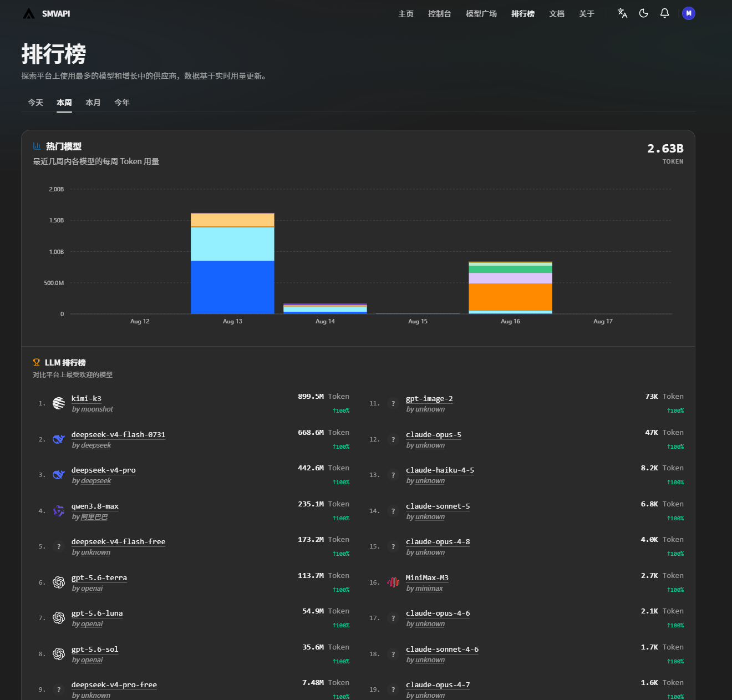This screenshot has width=732, height=700.
Task: Click the question-mark icon for claude-haiku-4-5
Action: 393,475
